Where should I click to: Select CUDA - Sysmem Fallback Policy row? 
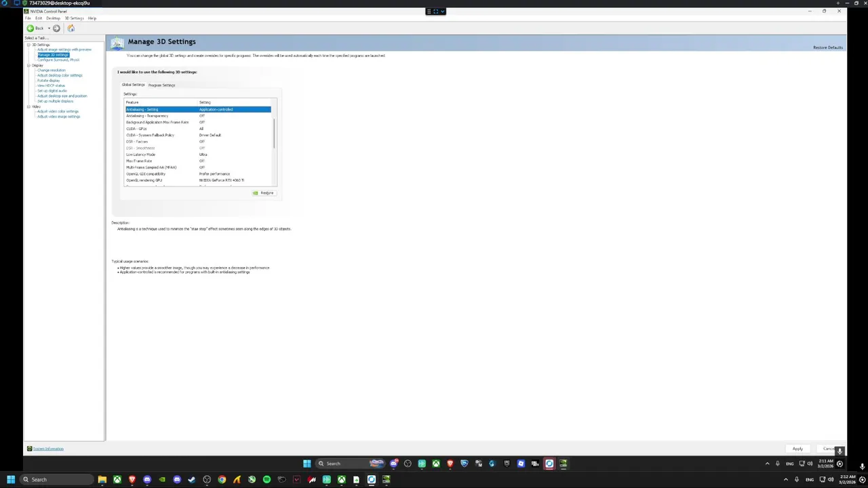[x=198, y=135]
